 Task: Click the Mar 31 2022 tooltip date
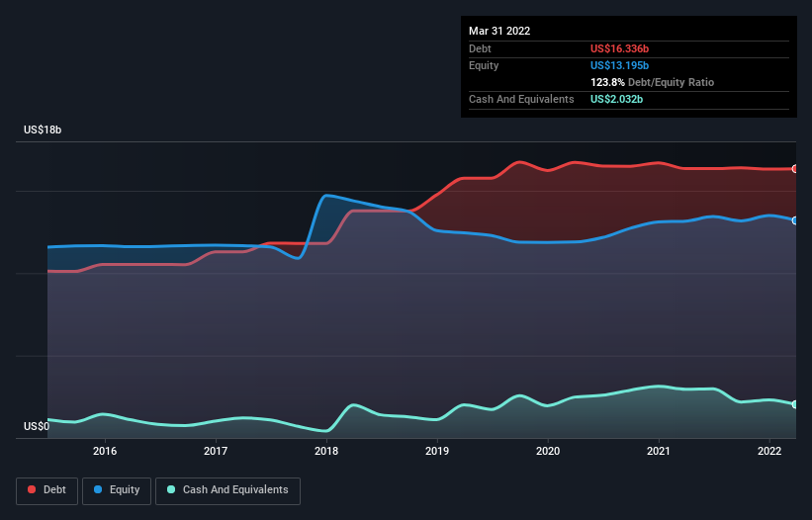pyautogui.click(x=499, y=31)
